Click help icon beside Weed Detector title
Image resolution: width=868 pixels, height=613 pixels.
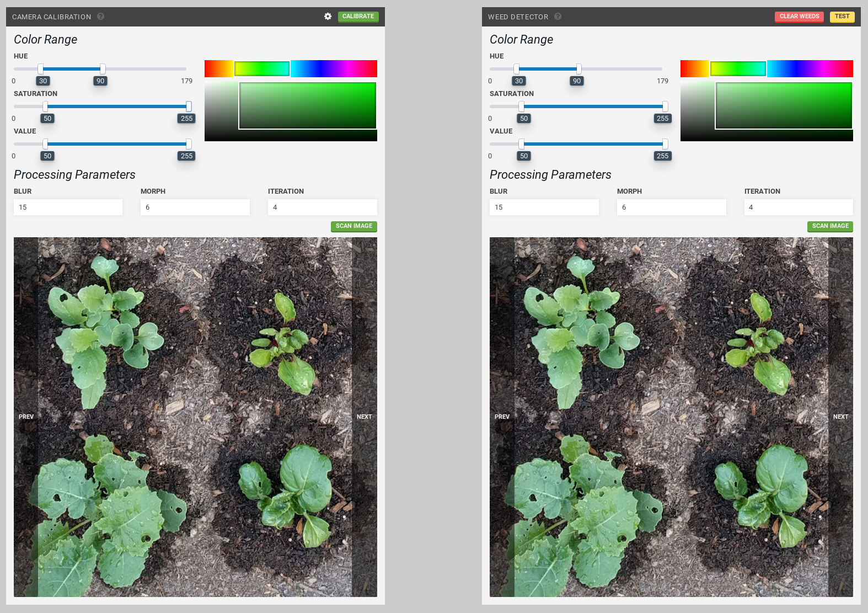(x=558, y=17)
